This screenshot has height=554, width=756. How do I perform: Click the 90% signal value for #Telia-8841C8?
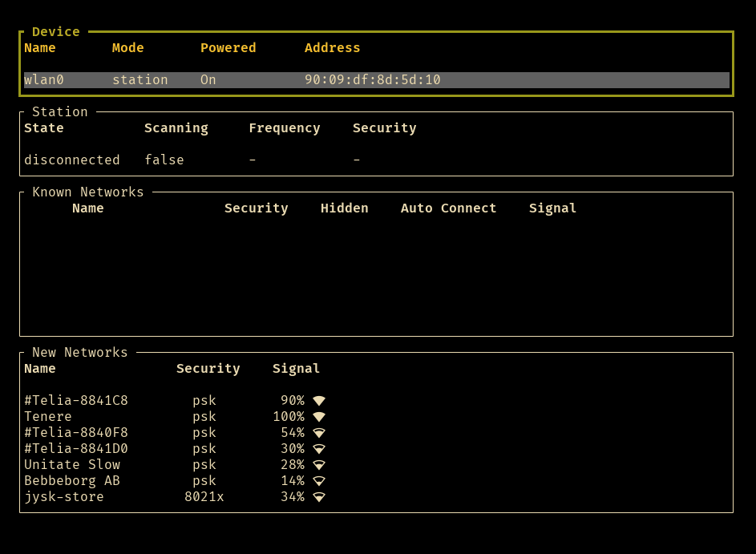pos(292,400)
